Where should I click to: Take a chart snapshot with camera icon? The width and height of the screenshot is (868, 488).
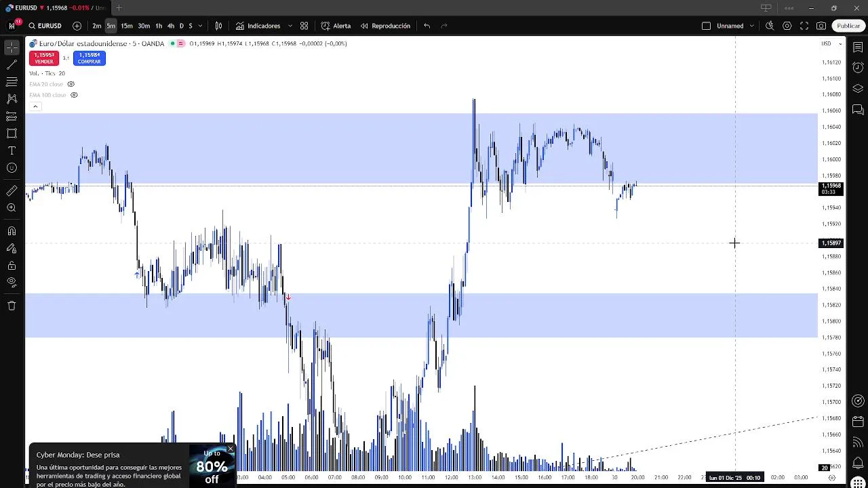pos(821,26)
